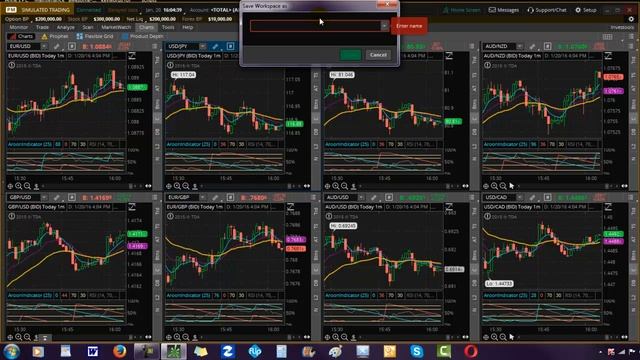The width and height of the screenshot is (640, 360).
Task: Expand the AUD/NZD symbol dropdown
Action: [520, 47]
